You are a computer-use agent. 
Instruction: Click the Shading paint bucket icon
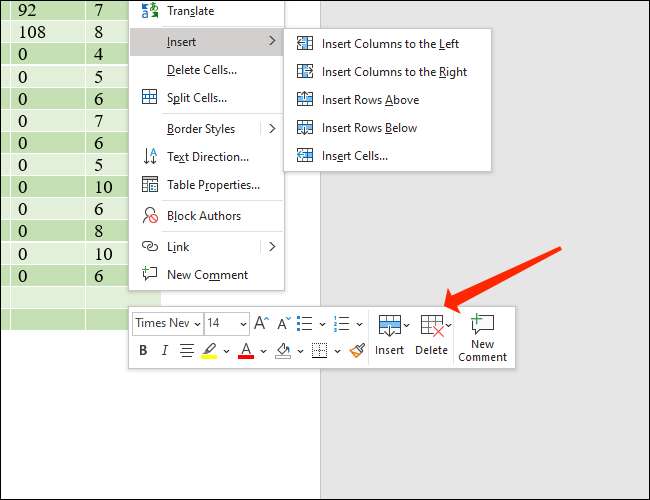283,351
